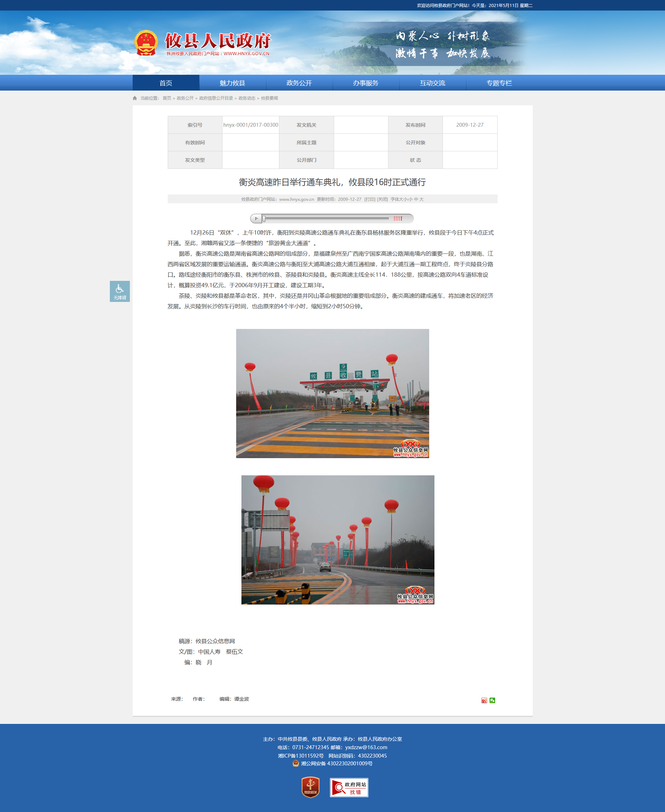Open the 政府网站找错 error report badge

(349, 787)
